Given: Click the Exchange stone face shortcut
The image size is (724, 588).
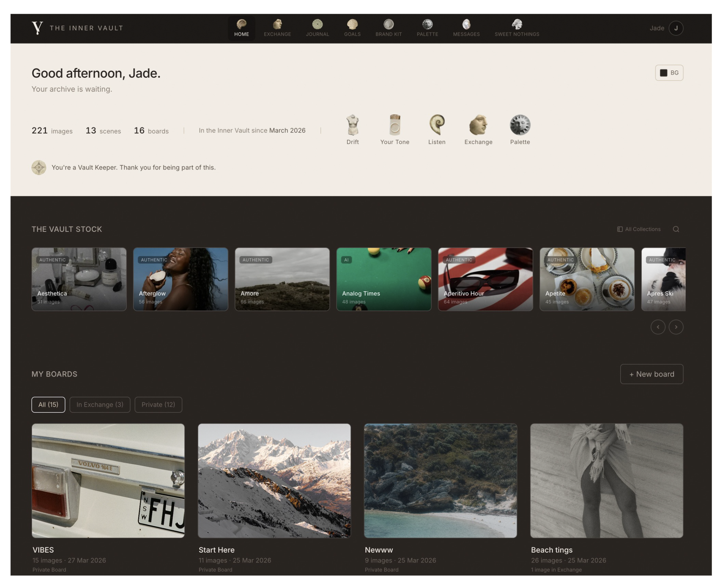Looking at the screenshot, I should tap(478, 125).
